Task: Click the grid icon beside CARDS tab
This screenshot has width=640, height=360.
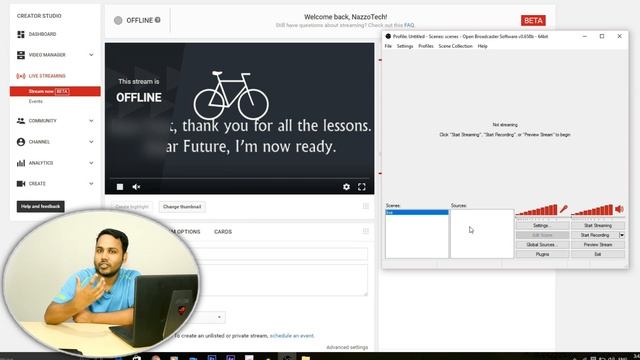Action: (x=366, y=231)
